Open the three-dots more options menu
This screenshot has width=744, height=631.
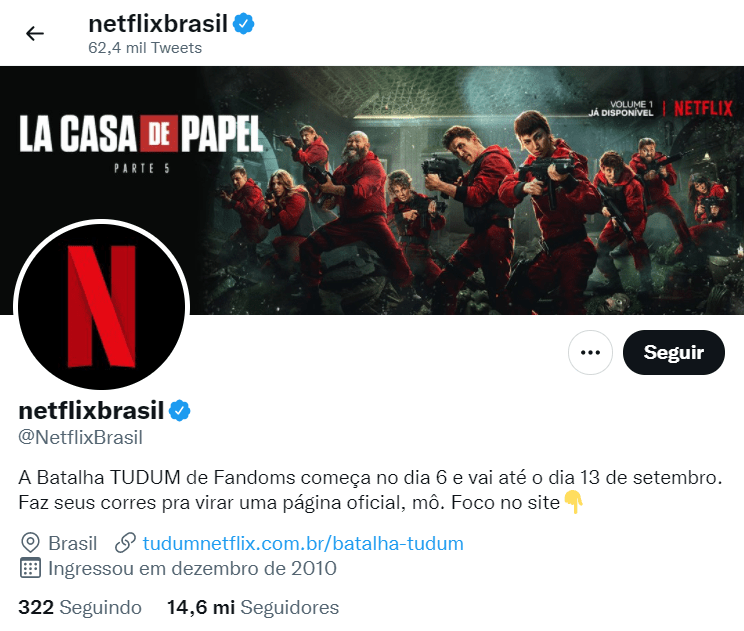[590, 353]
